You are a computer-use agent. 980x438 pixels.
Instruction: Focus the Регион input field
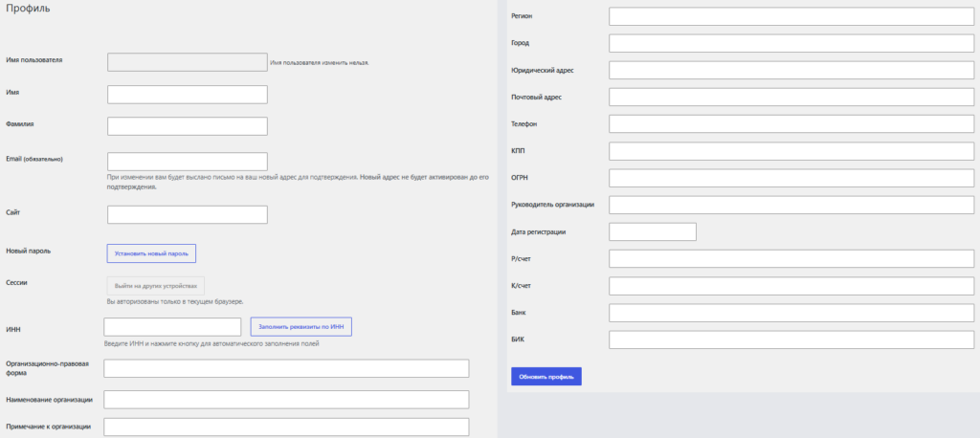[791, 16]
